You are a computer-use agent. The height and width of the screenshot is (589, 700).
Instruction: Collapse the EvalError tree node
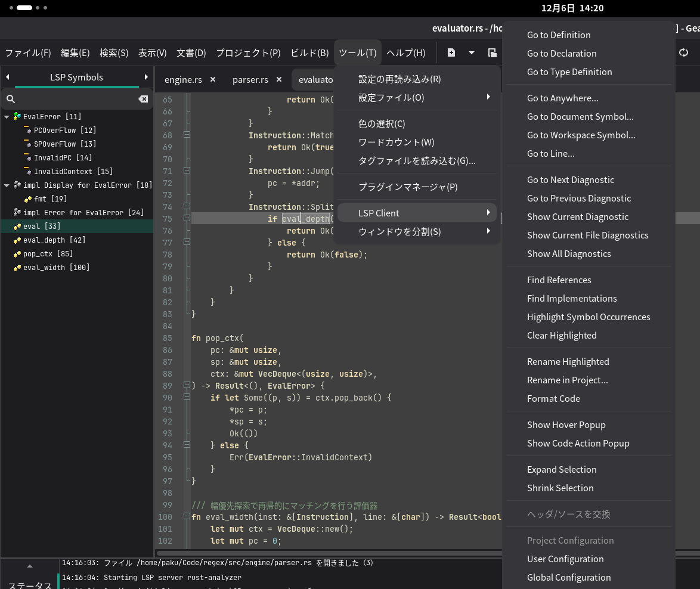[7, 117]
